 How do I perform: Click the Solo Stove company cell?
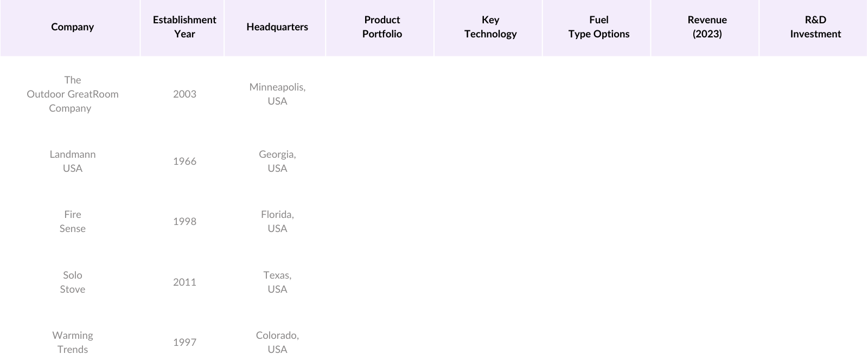tap(72, 282)
